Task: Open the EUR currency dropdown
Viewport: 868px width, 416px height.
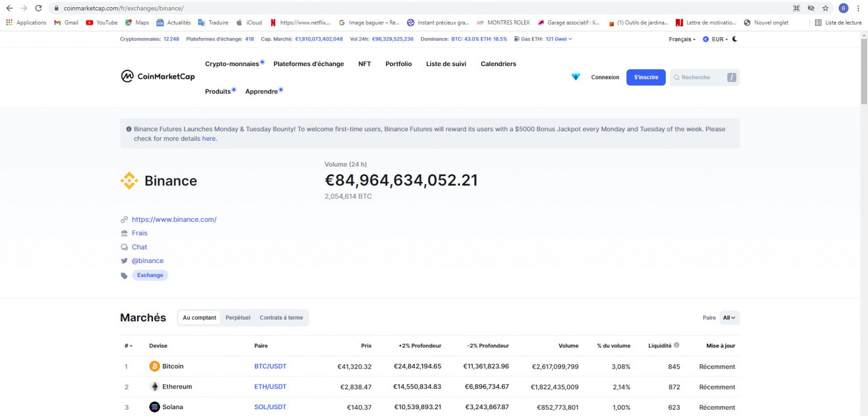Action: pyautogui.click(x=715, y=39)
